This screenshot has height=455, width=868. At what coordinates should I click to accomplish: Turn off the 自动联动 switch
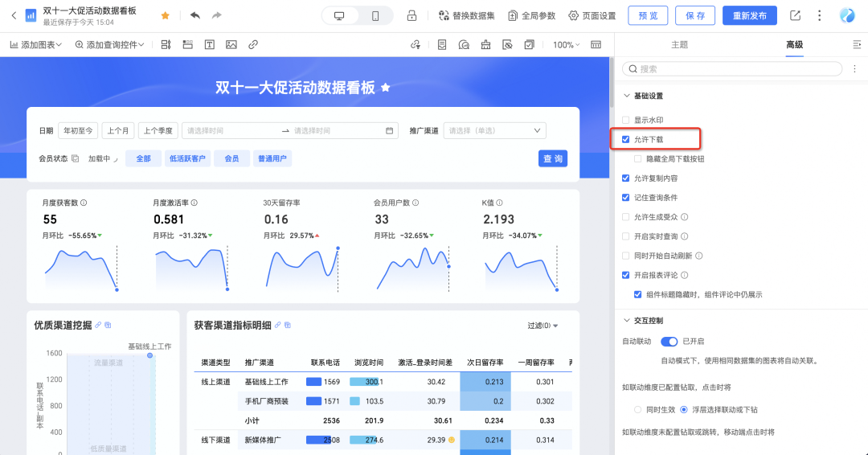pyautogui.click(x=669, y=342)
